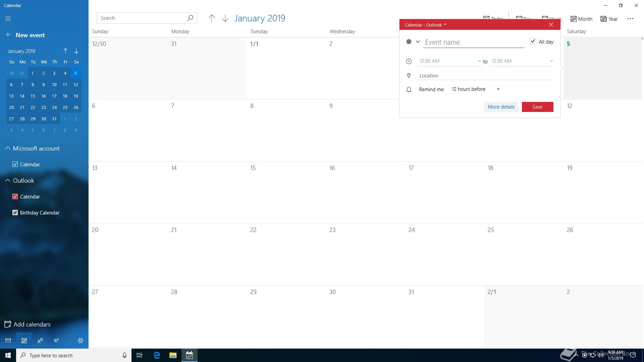Open the To-Do checkmark icon
Screen dimensions: 644x362
[x=56, y=341]
